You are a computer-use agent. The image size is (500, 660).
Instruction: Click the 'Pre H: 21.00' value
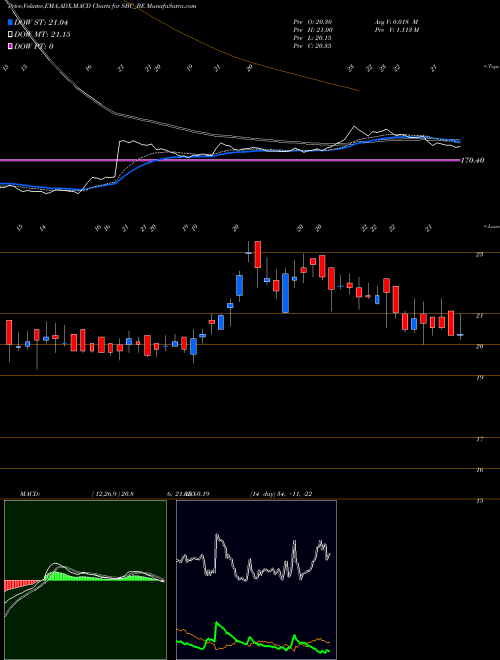[x=313, y=30]
